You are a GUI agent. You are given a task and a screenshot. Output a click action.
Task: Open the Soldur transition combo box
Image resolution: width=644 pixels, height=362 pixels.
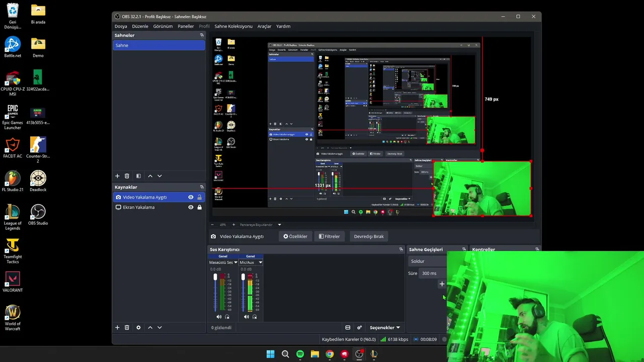click(x=428, y=261)
